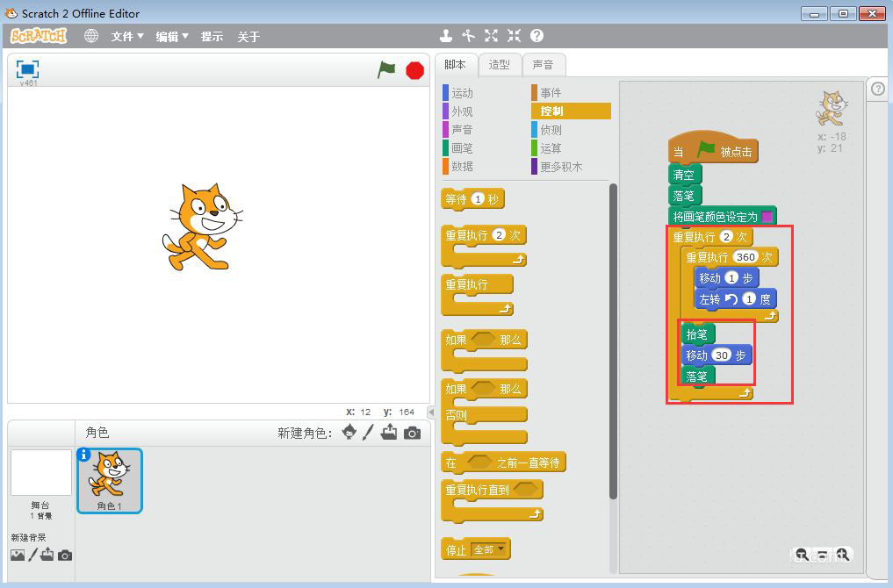Click the 重复执行直到 block in palette
Viewport: 893px width, 588px height.
click(x=492, y=499)
